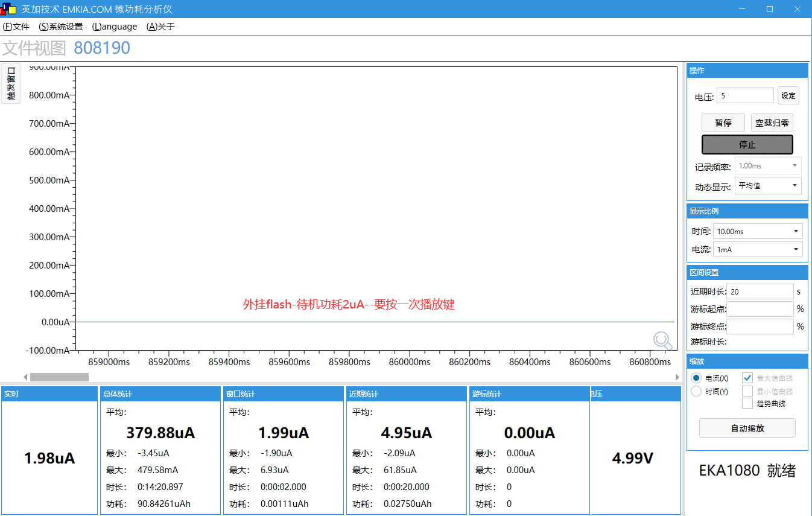Click the 游标终点 input field
Screen dimensions: 812x516
pos(760,326)
